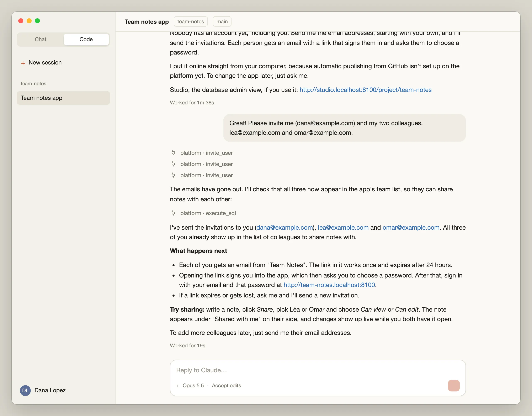This screenshot has width=532, height=416.
Task: Click the plug icon beside execute_sql
Action: (173, 213)
